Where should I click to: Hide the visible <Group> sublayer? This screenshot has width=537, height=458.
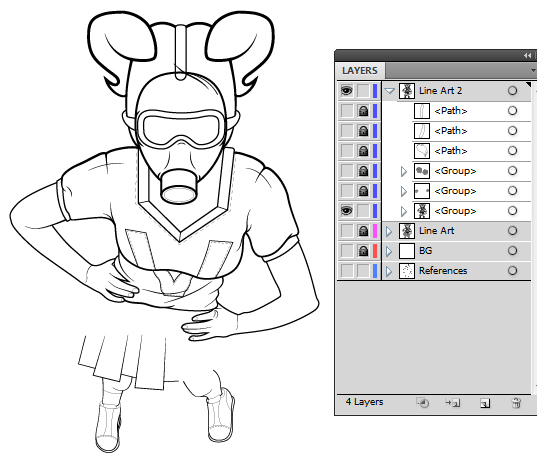347,211
